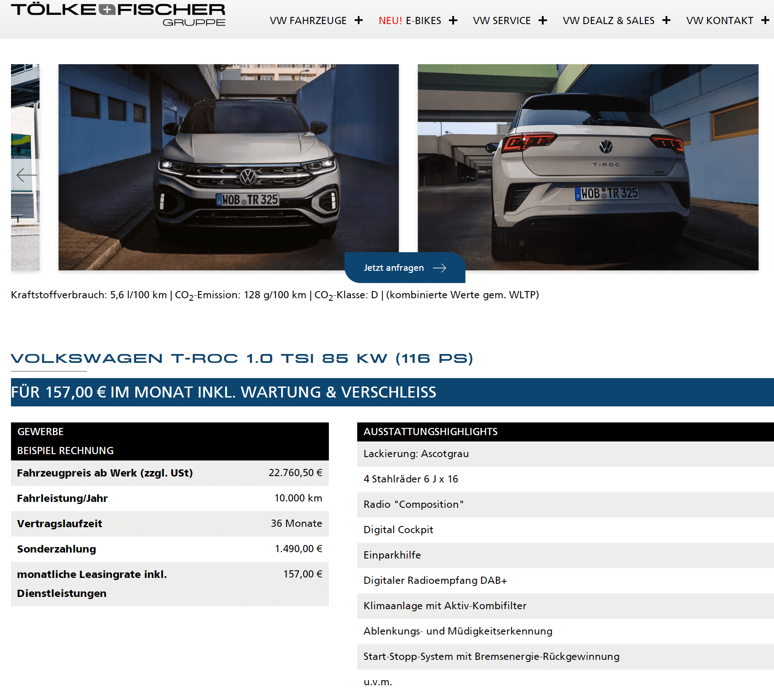This screenshot has height=700, width=774.
Task: Open the T-Roc rear view photo
Action: [x=588, y=167]
